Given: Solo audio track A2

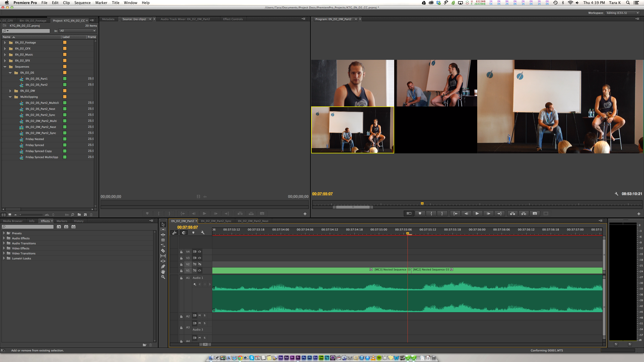Looking at the screenshot, I should pyautogui.click(x=205, y=315).
